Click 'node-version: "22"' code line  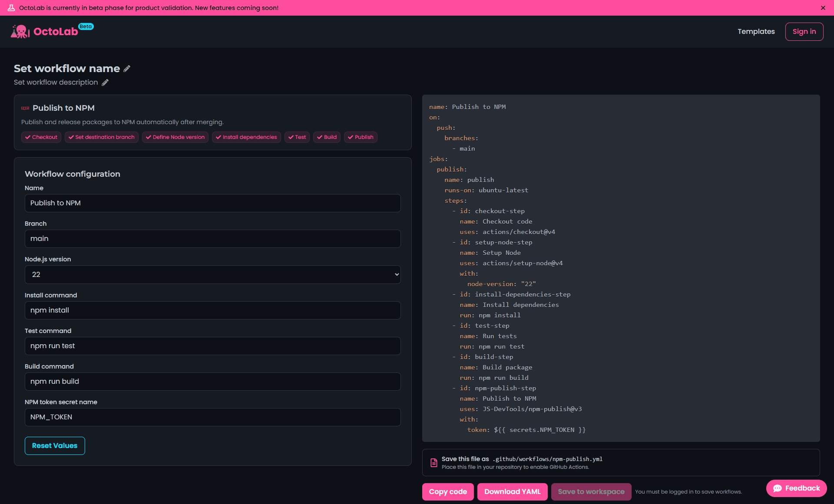(502, 284)
